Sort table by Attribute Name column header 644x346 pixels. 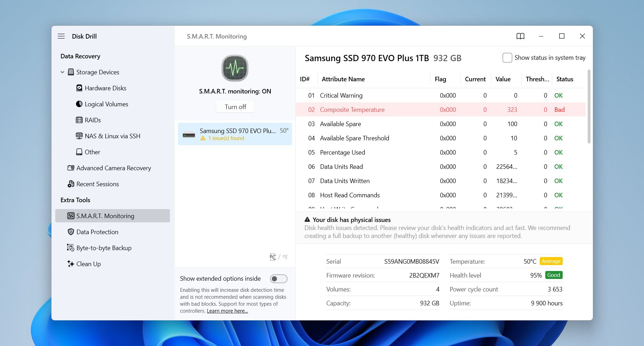click(343, 79)
